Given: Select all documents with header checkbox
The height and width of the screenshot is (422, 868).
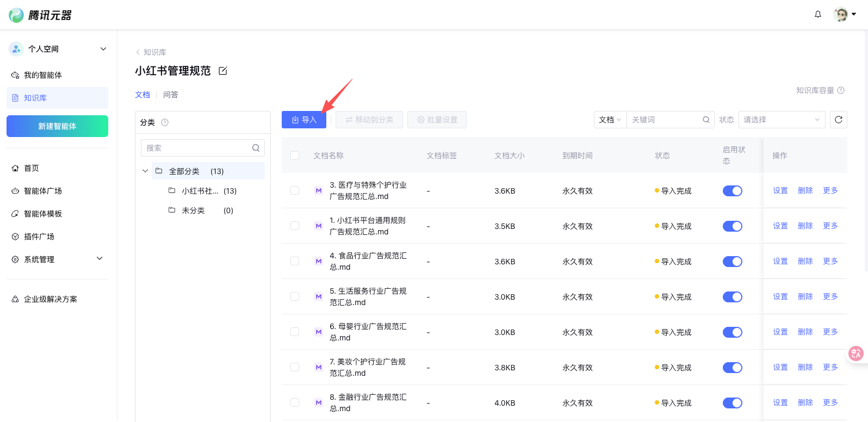Looking at the screenshot, I should click(x=295, y=156).
